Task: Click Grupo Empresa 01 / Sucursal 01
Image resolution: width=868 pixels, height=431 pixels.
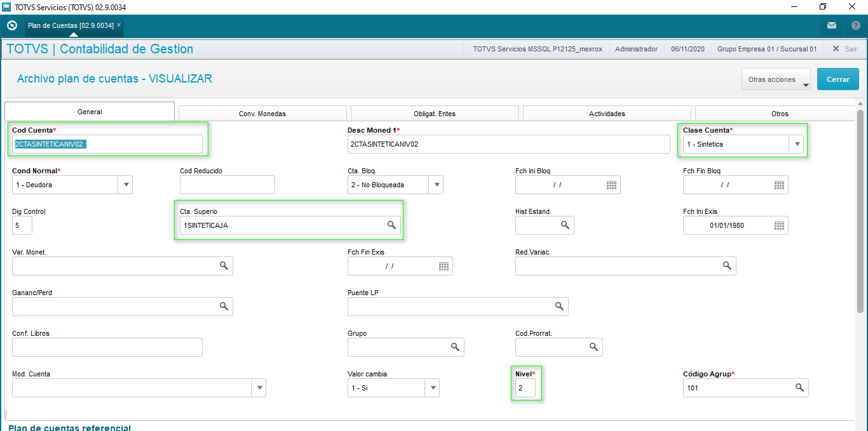Action: point(767,49)
